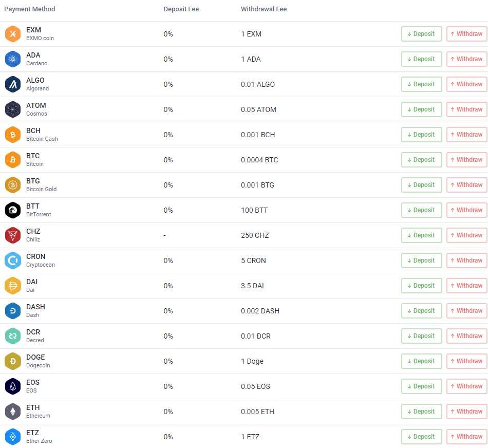This screenshot has width=488, height=448.
Task: Select the Cardano ADA coin icon
Action: point(13,59)
